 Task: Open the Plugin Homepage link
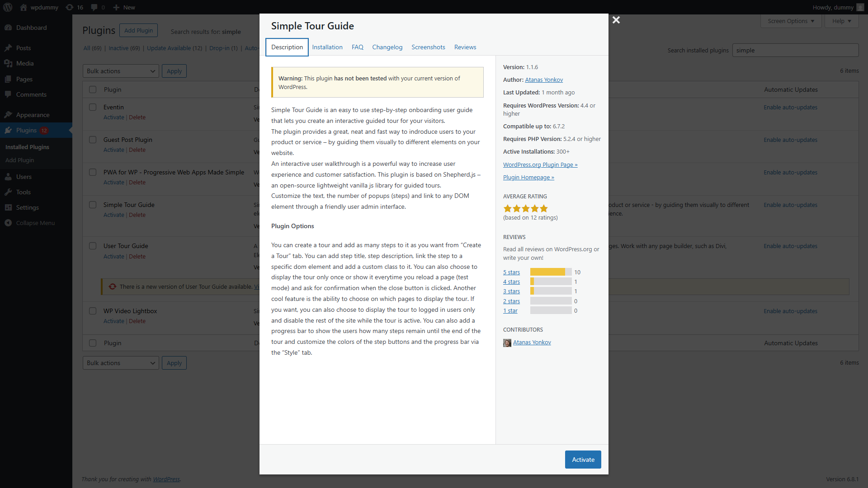tap(528, 177)
